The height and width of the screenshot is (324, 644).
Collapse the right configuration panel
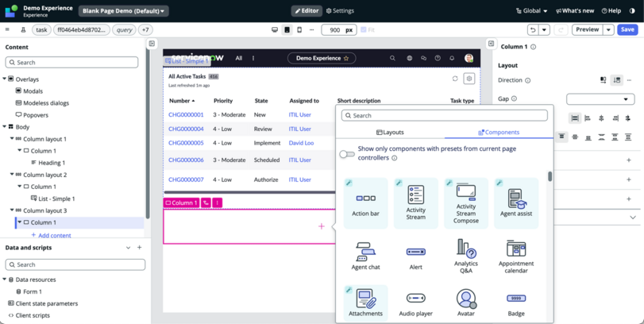[491, 43]
